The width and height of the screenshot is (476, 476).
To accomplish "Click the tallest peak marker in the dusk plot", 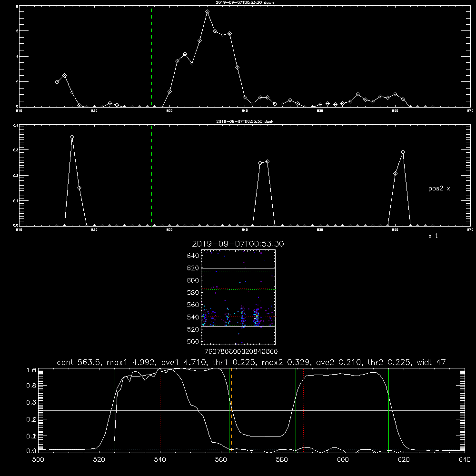I will pos(72,137).
